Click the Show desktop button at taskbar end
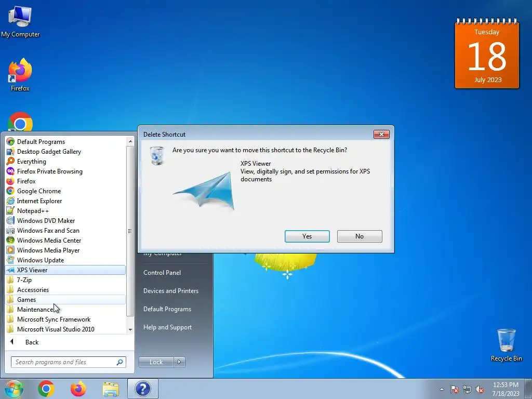The image size is (532, 399). coord(528,389)
